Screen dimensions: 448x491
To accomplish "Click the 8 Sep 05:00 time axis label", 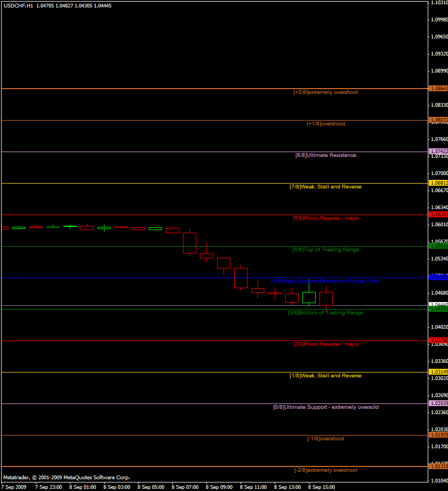I will pos(151,487).
